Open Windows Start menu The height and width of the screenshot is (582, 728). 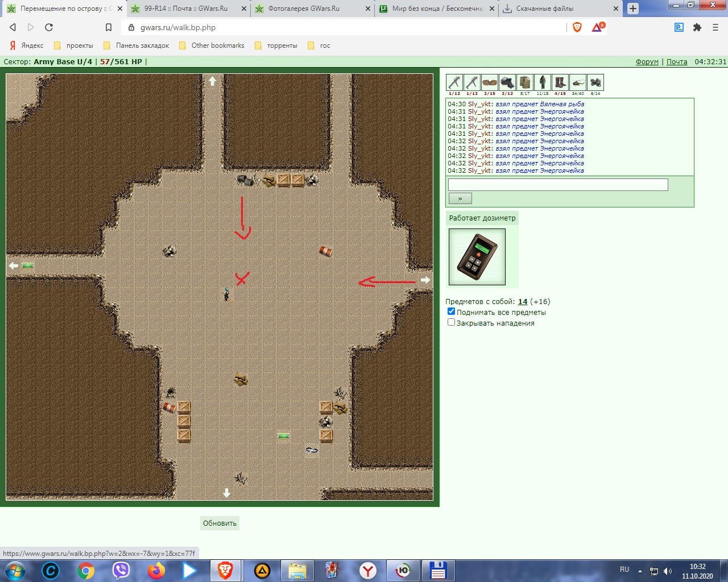pos(15,571)
